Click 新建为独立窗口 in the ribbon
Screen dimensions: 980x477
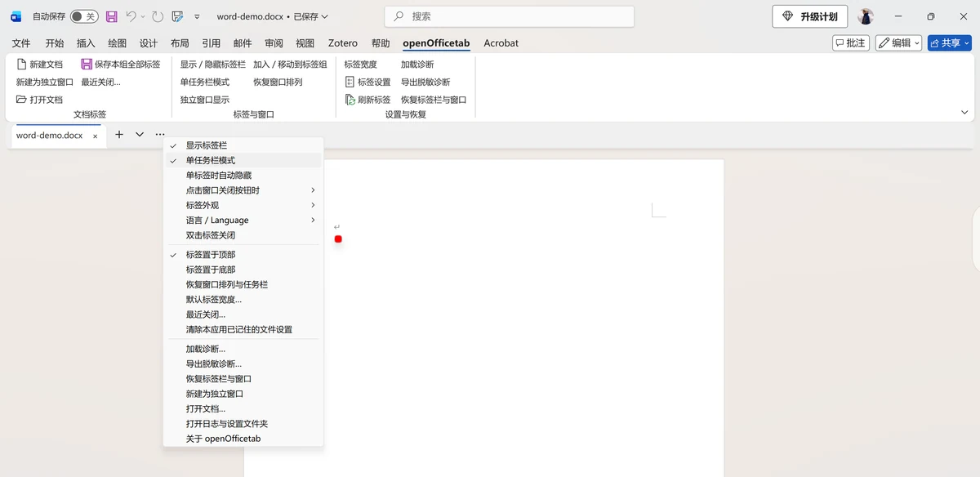coord(45,82)
